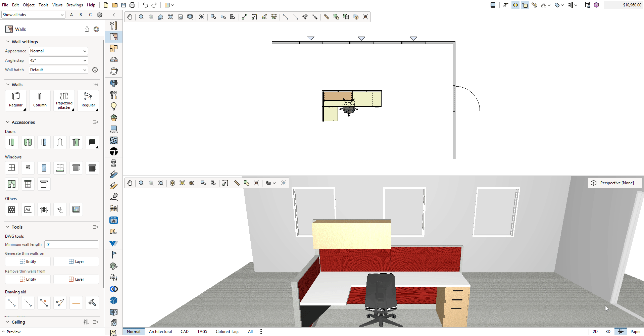Click the undo arrow icon
This screenshot has width=644, height=336.
coord(145,5)
